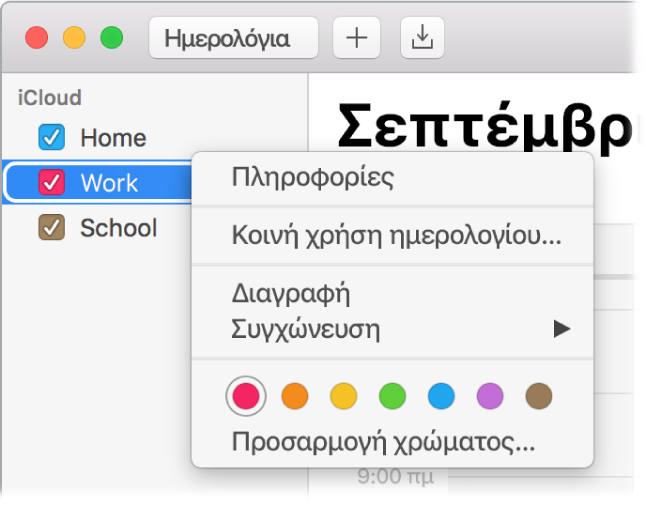Click the green fullscreen window button
This screenshot has height=507, width=646.
pyautogui.click(x=112, y=39)
